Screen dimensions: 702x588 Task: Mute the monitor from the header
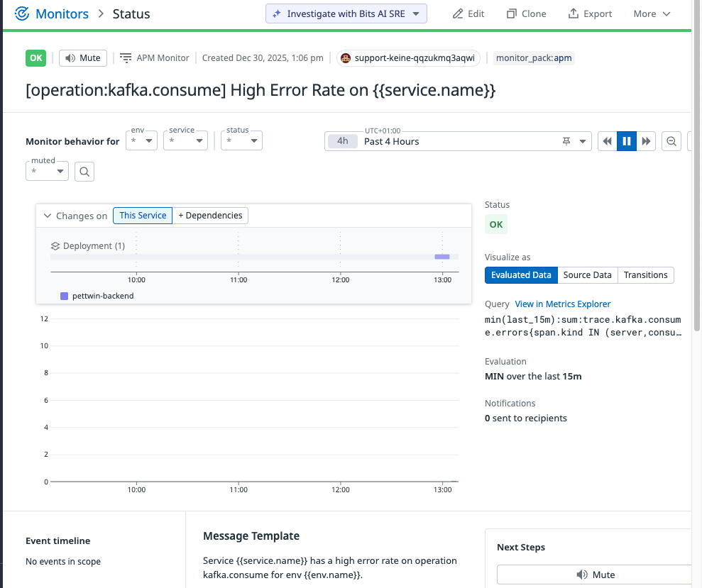[83, 58]
